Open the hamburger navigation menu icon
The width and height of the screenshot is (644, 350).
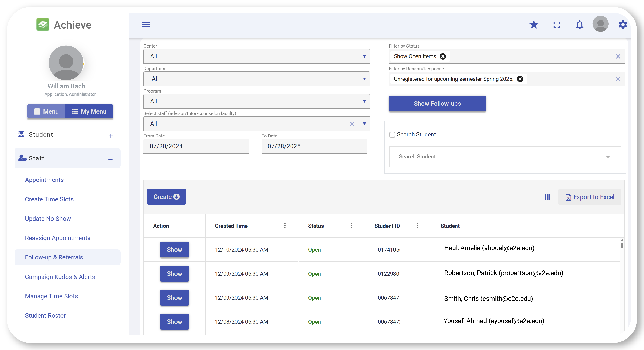(146, 25)
